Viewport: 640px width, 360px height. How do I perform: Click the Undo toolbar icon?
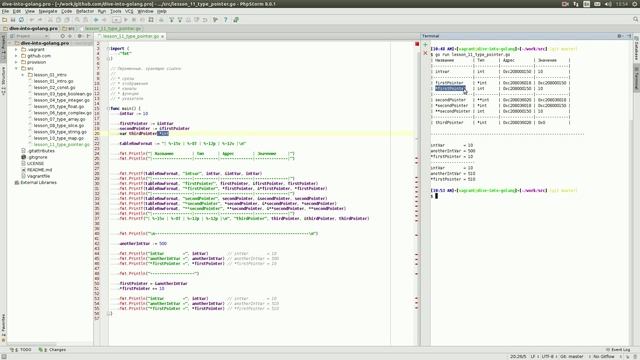[x=32, y=20]
